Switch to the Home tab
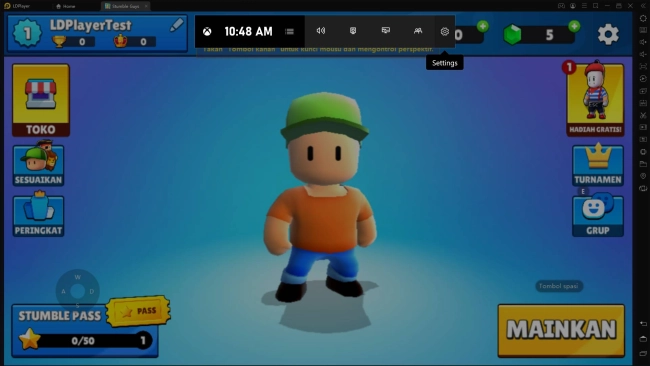This screenshot has height=366, width=650. 65,6
